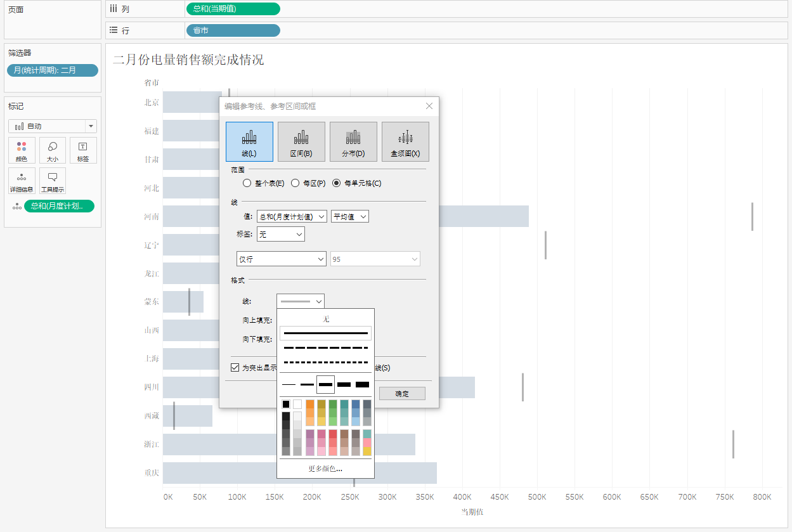Click the 北京 row label
Image resolution: width=792 pixels, height=532 pixels.
click(x=152, y=102)
